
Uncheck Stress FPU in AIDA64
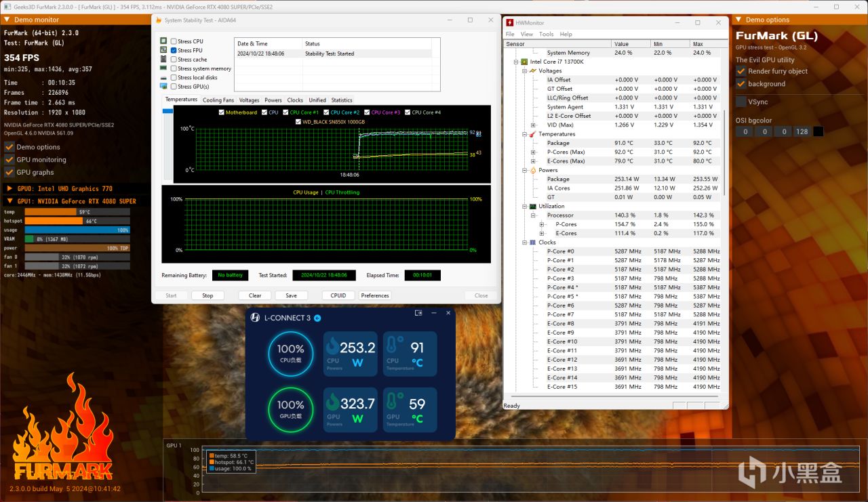(174, 50)
